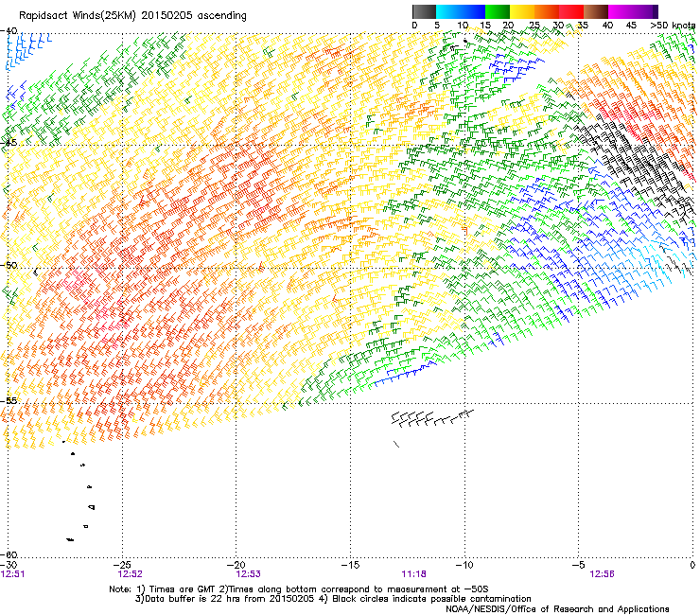
Task: Click the '>50 knots' legend label
Action: pyautogui.click(x=673, y=26)
